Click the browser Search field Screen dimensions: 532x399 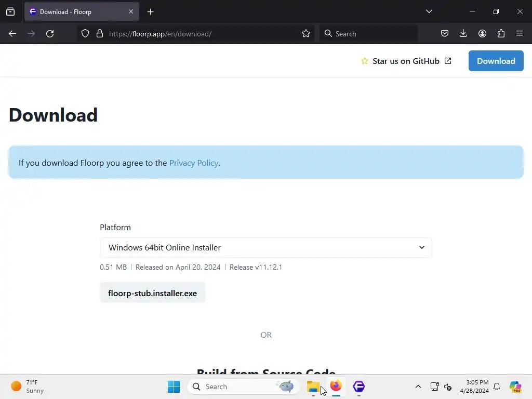[x=368, y=34]
